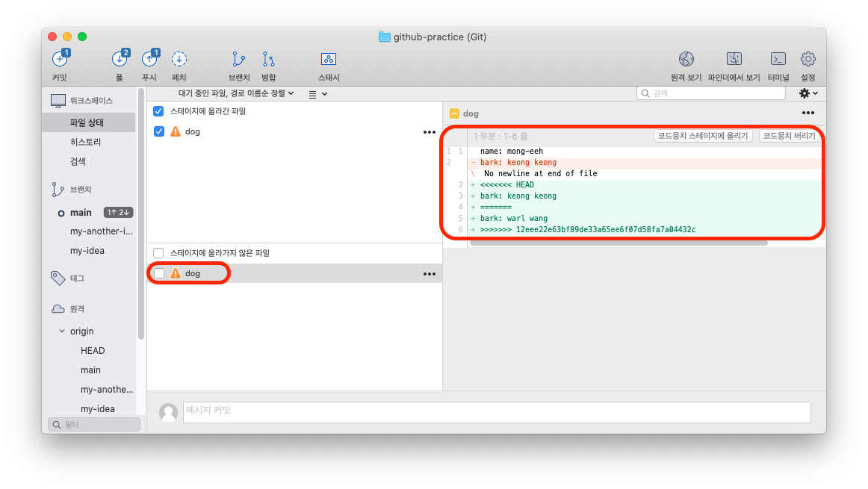
Task: Open more options for staged dog file
Action: point(430,132)
